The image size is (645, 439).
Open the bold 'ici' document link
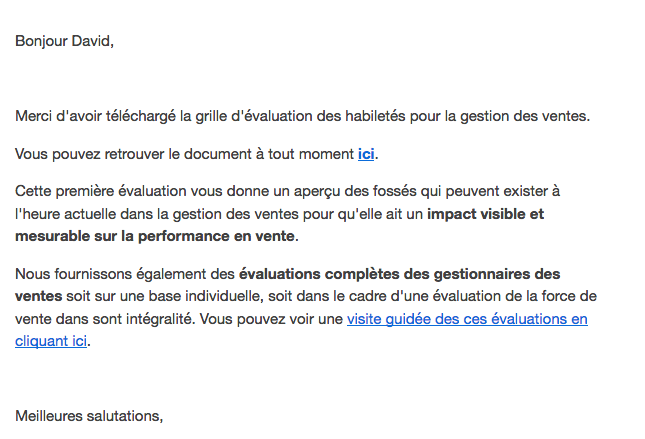tap(366, 154)
